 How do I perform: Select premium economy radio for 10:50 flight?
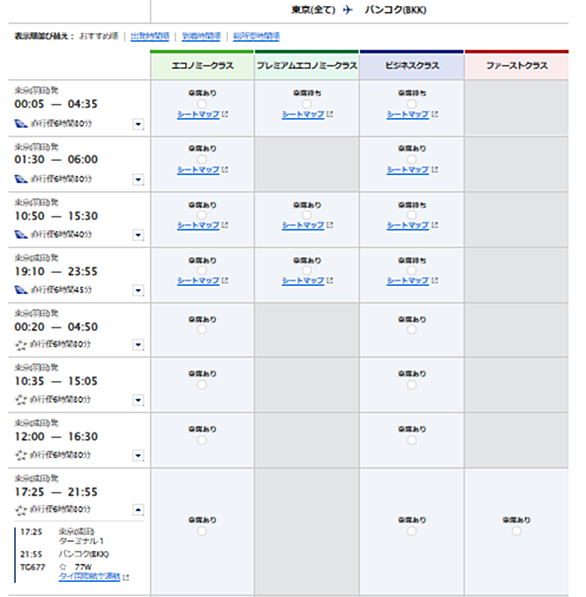307,215
